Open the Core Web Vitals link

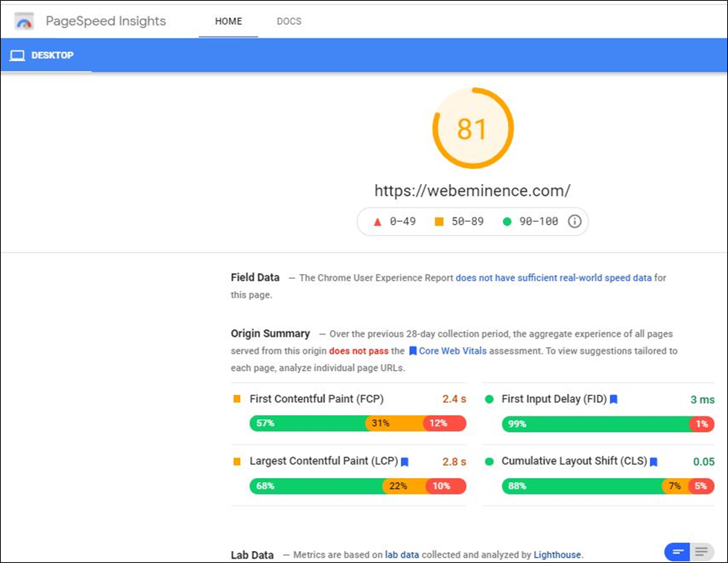[453, 351]
